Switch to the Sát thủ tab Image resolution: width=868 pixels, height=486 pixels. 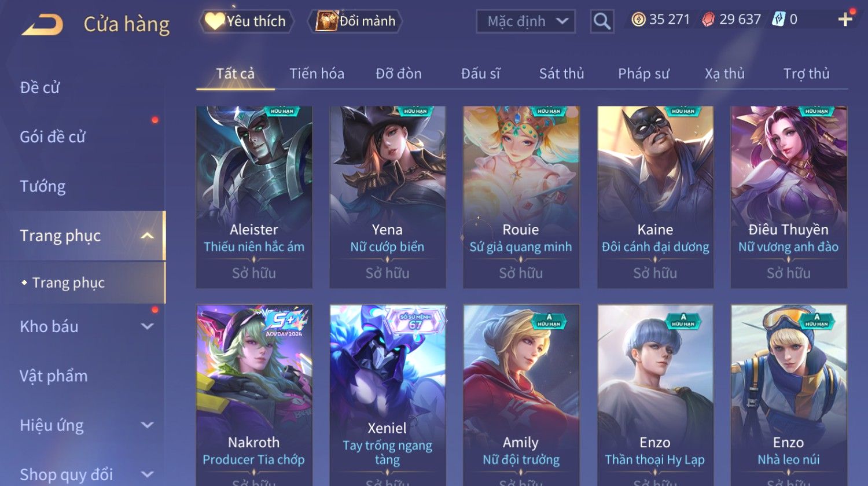pyautogui.click(x=561, y=74)
